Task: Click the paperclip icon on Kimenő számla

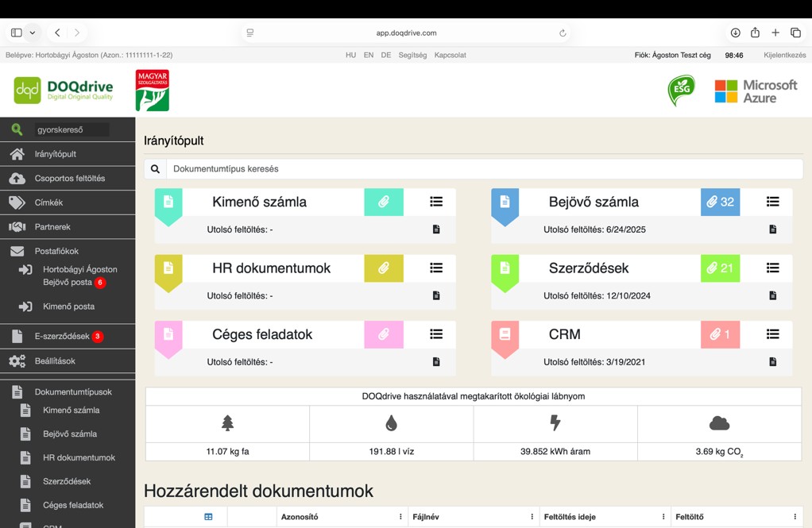Action: (384, 202)
